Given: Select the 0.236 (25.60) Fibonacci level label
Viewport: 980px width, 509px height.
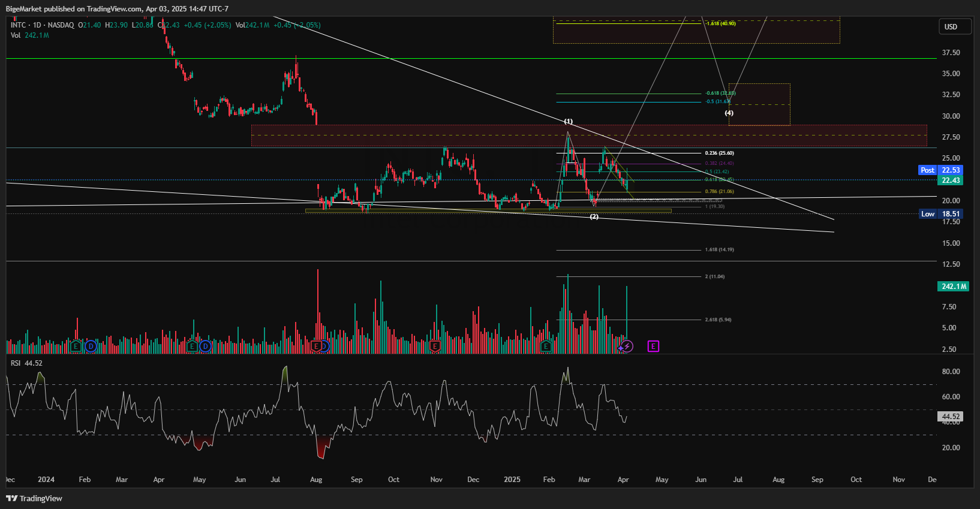Looking at the screenshot, I should [719, 153].
